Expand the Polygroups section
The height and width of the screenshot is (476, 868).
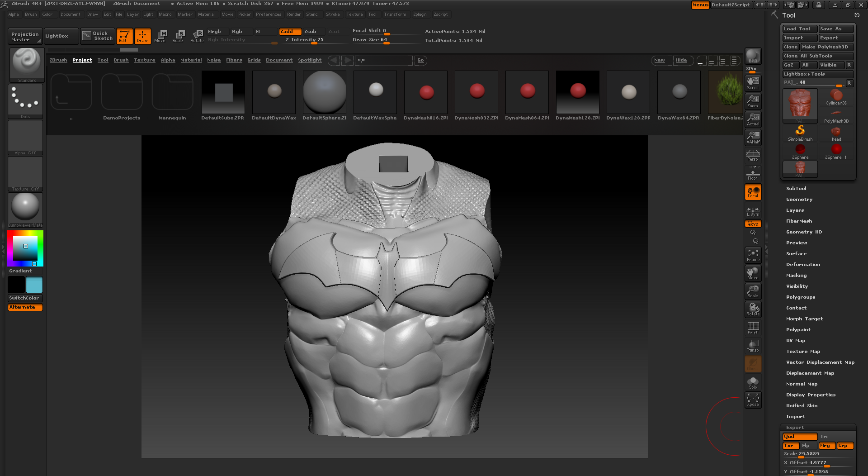[801, 297]
